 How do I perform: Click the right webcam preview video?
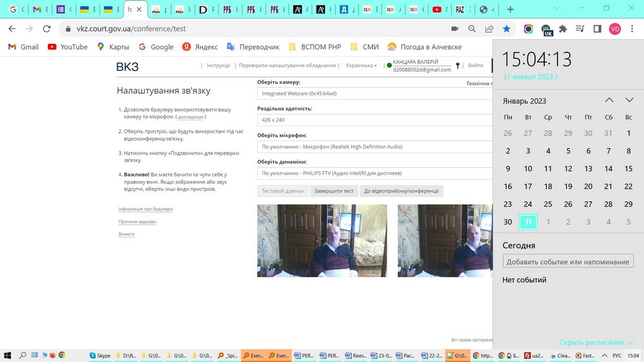coord(445,240)
